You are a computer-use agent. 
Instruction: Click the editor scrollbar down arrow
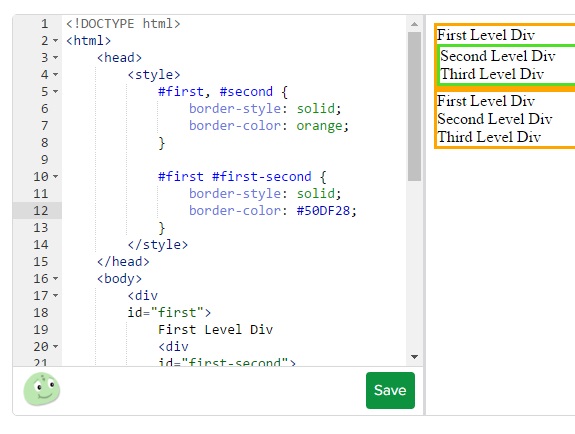(x=414, y=357)
